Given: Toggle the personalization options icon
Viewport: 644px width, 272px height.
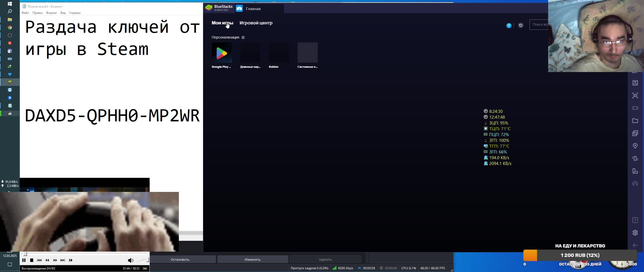Looking at the screenshot, I should click(x=243, y=38).
